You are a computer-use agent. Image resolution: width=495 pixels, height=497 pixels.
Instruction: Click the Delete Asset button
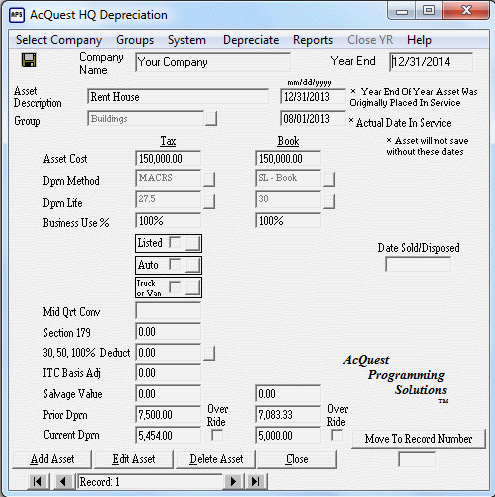click(x=216, y=459)
